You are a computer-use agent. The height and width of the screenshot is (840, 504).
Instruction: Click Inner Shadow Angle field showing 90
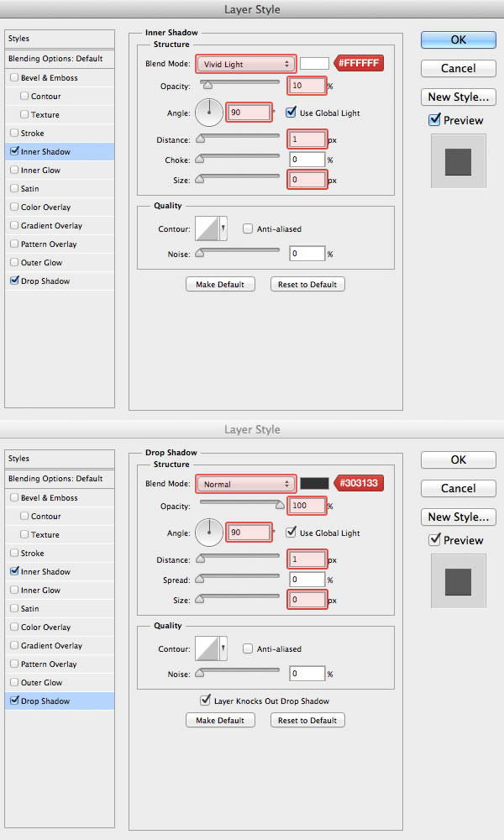[x=249, y=113]
